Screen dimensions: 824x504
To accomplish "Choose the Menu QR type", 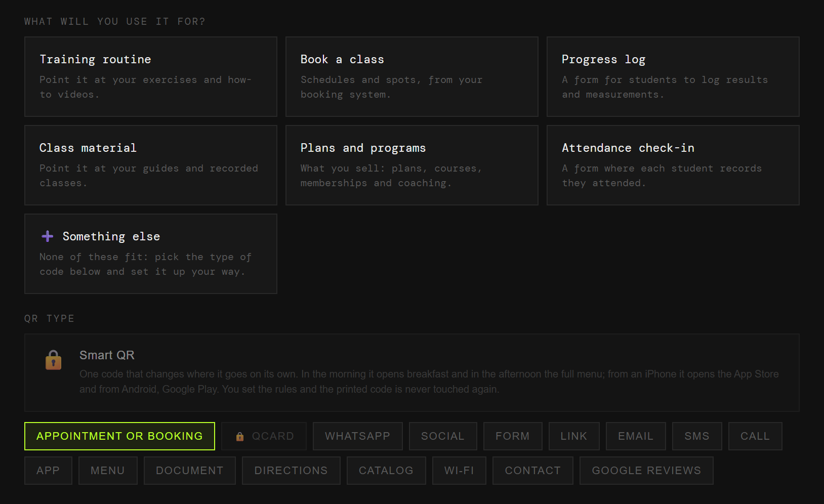I will [108, 471].
